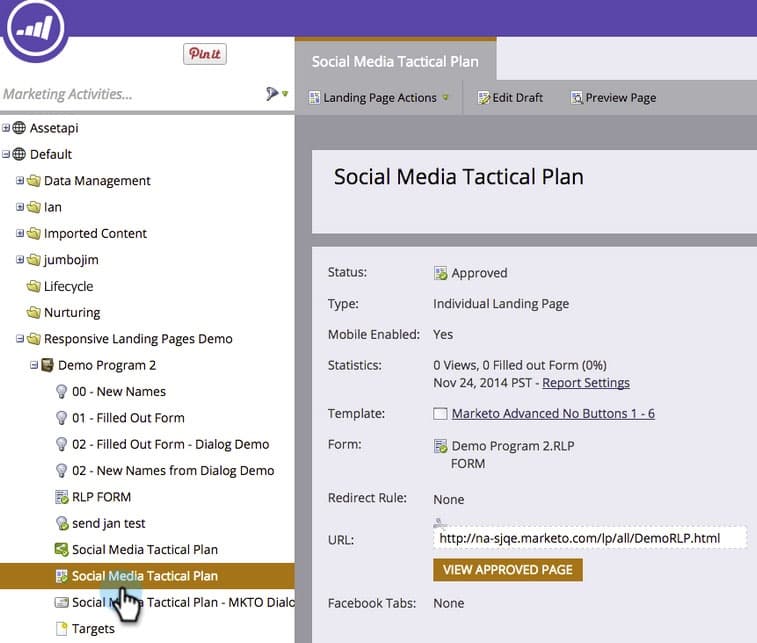757x643 pixels.
Task: Click the Social Media Tactical Plan - MKTO Dialog icon
Action: (x=61, y=602)
